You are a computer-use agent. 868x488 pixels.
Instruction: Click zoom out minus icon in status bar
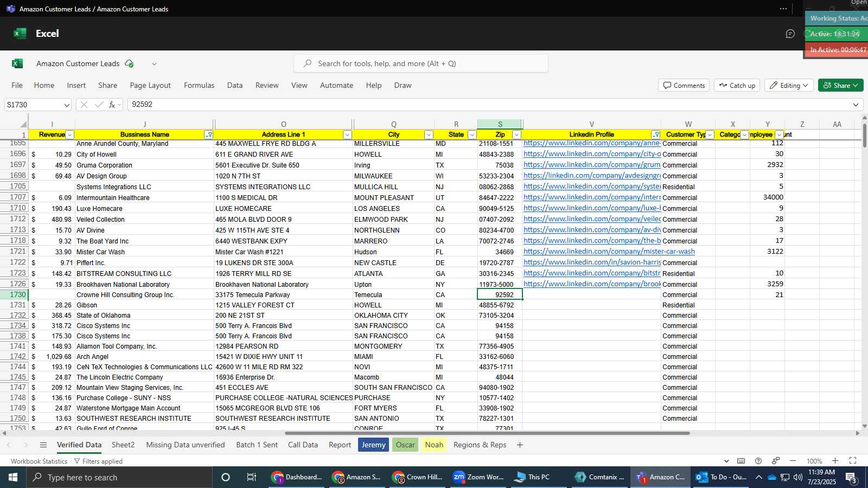click(x=793, y=461)
